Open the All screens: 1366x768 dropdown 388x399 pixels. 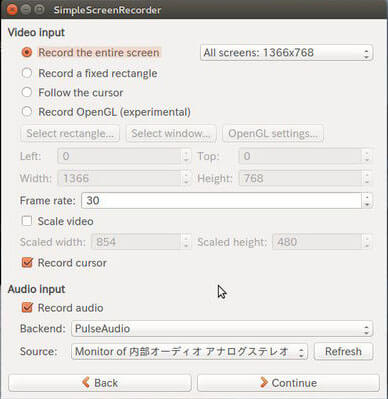[x=286, y=53]
